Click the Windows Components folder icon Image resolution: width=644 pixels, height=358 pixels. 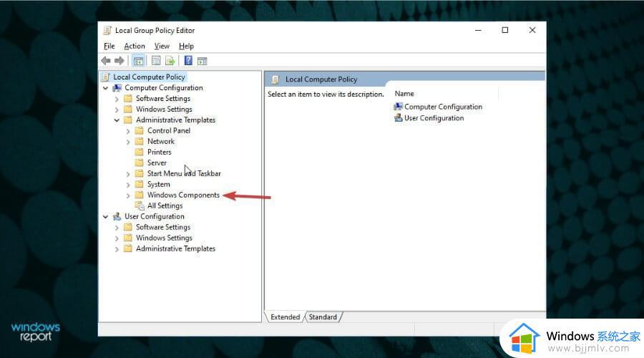point(140,195)
